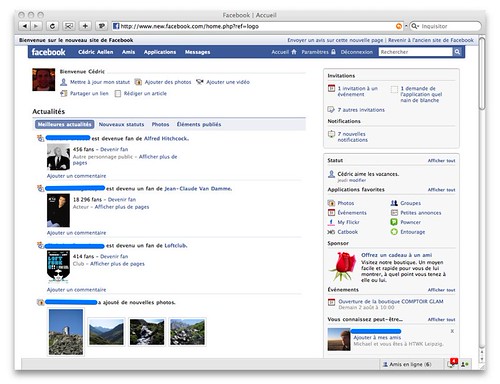Click the notification icon with red badge

(x=452, y=363)
